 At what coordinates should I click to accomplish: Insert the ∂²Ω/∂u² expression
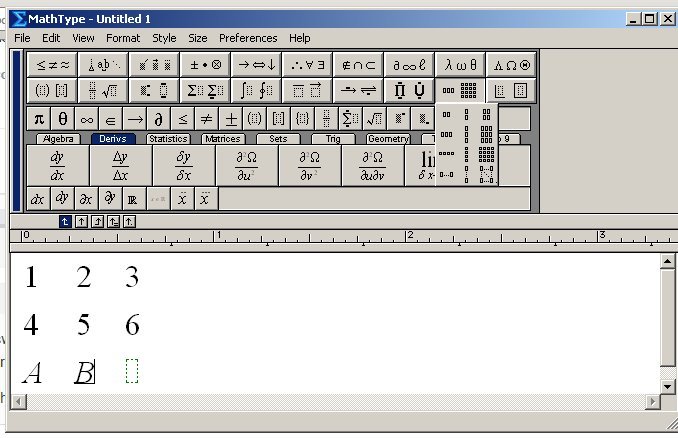[246, 166]
